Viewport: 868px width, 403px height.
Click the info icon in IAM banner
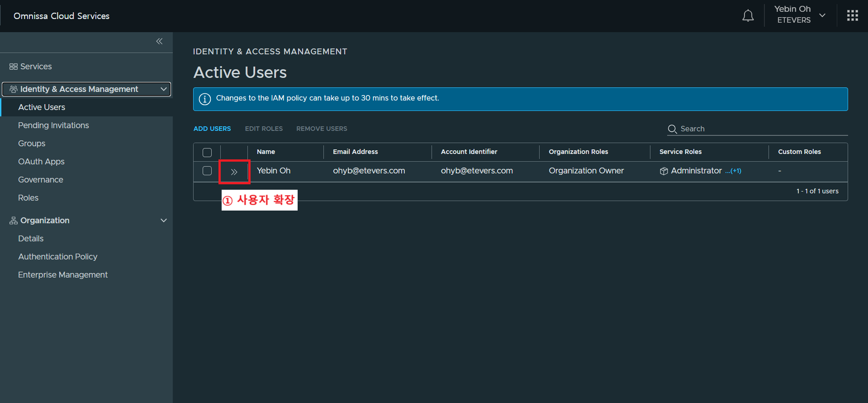coord(205,99)
